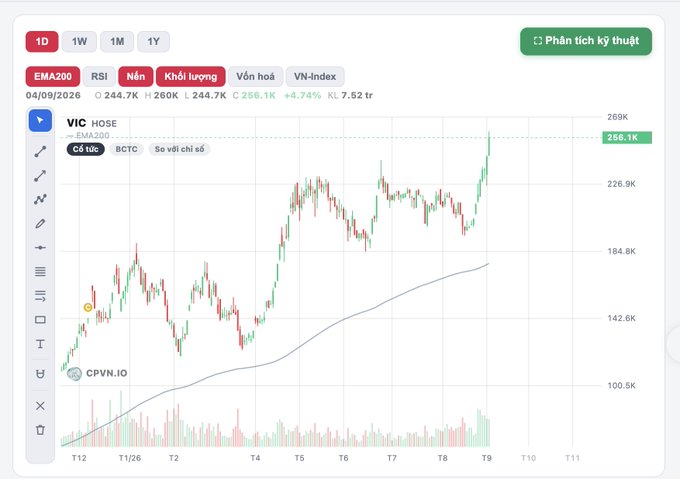The height and width of the screenshot is (479, 680).
Task: Click the VIC ticker symbol label
Action: [x=76, y=123]
